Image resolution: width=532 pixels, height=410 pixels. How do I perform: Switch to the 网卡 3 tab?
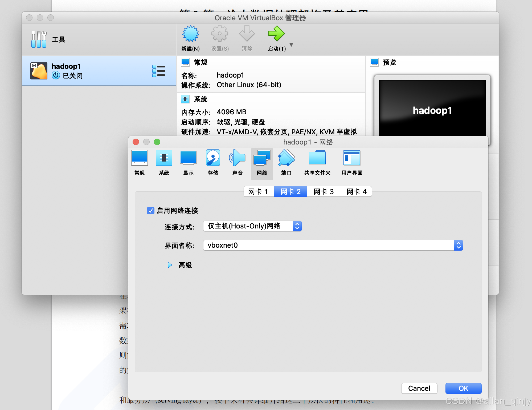coord(324,191)
